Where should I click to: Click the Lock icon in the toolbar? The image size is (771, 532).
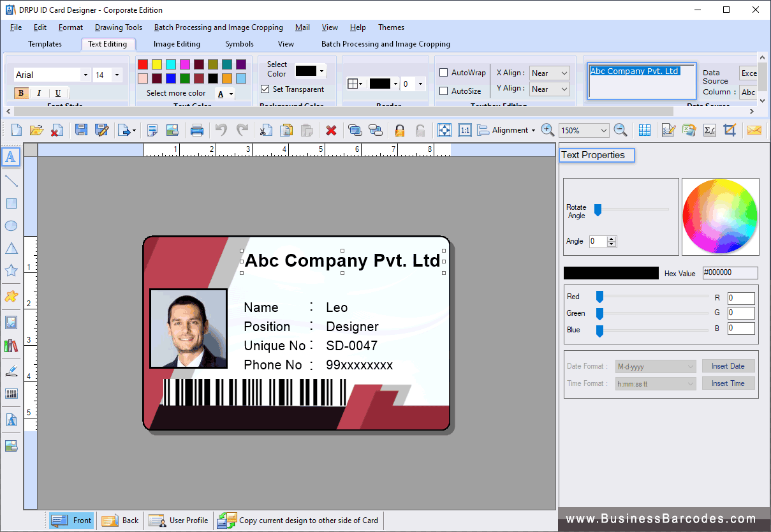pyautogui.click(x=399, y=129)
